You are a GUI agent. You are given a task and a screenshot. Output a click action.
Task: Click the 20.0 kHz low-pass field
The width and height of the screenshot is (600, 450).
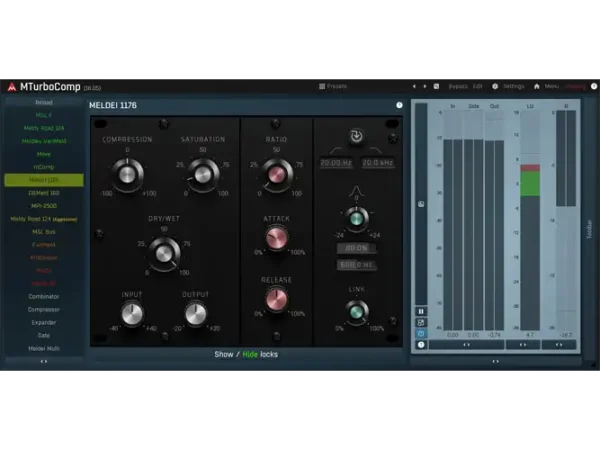(x=378, y=163)
